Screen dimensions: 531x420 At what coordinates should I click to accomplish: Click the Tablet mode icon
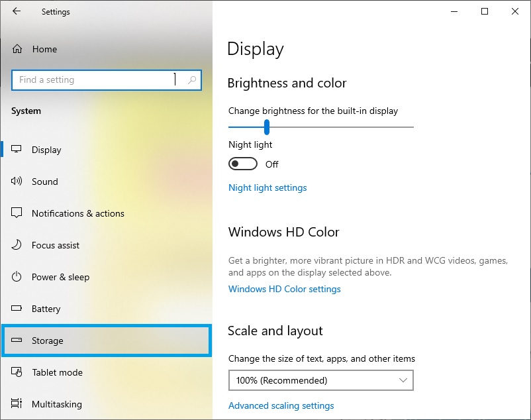coord(17,372)
